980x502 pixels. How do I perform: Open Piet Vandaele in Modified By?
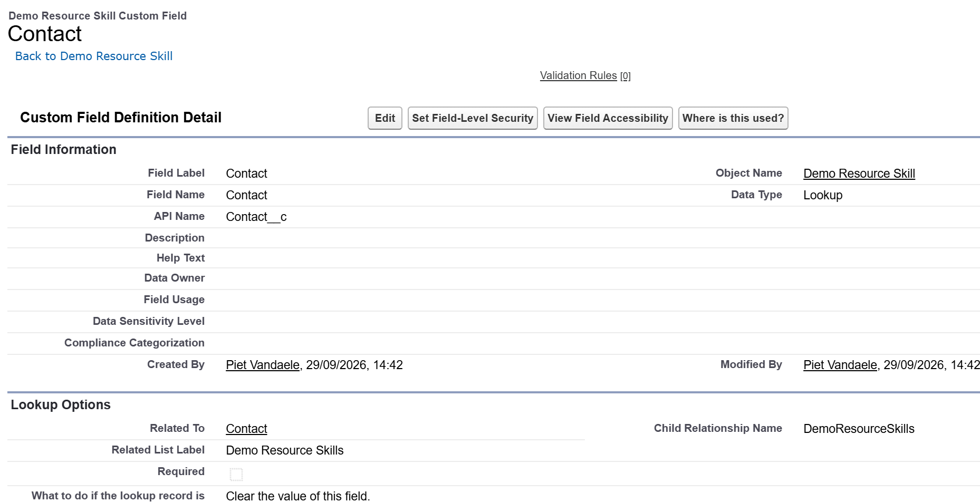click(840, 365)
